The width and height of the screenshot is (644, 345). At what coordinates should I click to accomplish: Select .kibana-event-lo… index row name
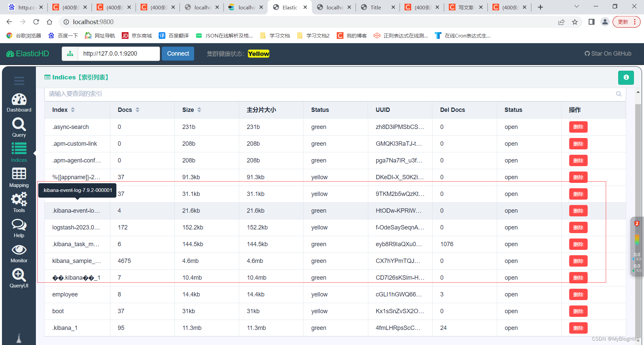click(x=76, y=211)
